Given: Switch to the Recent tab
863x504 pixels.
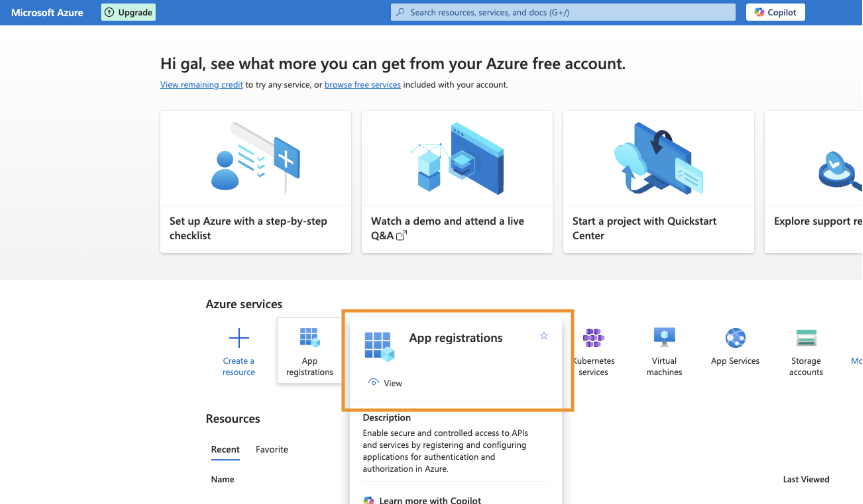Looking at the screenshot, I should tap(225, 449).
